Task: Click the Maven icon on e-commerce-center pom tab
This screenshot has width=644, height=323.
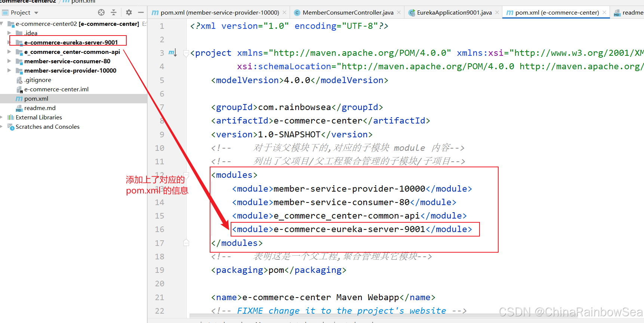Action: coord(510,12)
